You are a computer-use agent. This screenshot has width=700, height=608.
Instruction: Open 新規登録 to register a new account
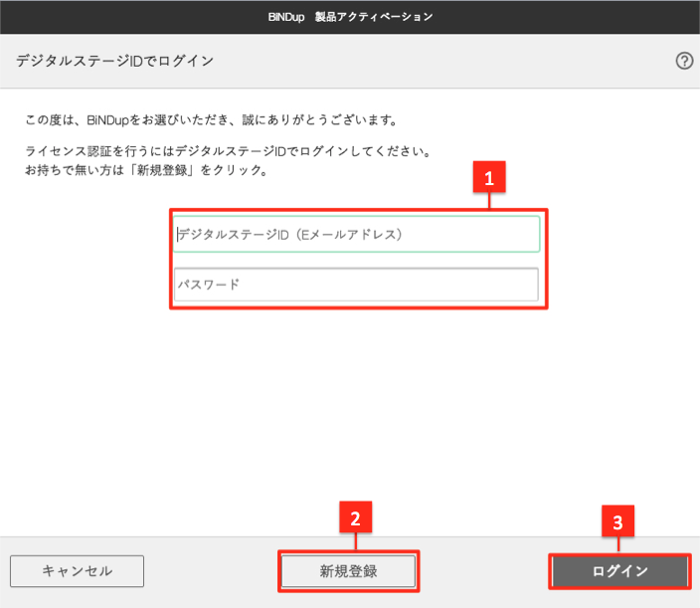pos(348,571)
